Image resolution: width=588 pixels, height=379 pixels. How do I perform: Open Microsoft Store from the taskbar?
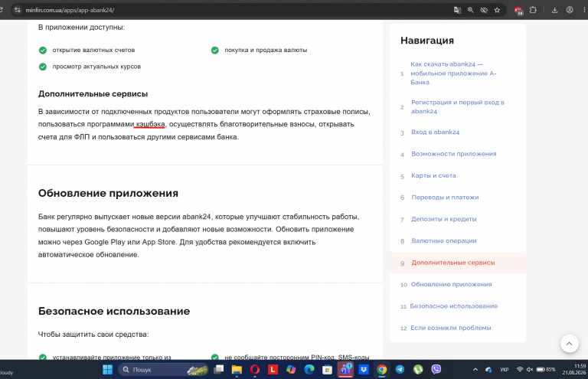pos(327,370)
